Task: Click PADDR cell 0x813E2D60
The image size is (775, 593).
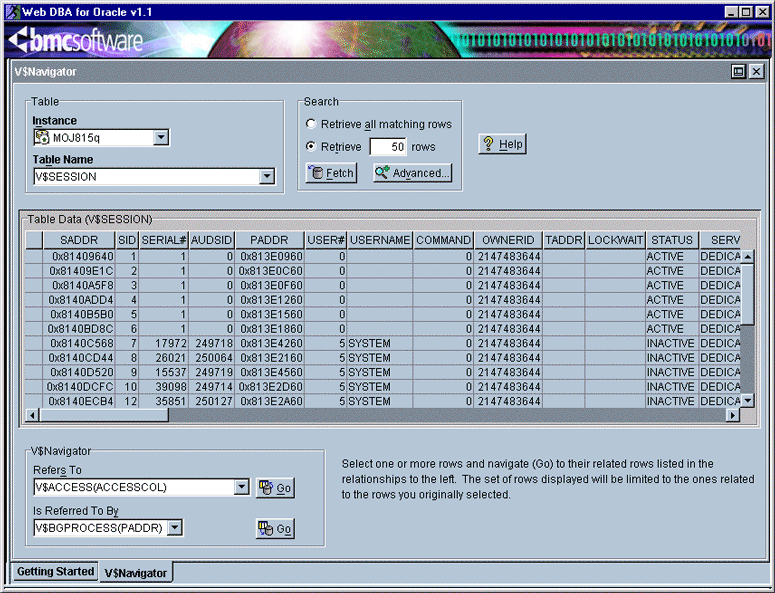Action: [x=270, y=386]
